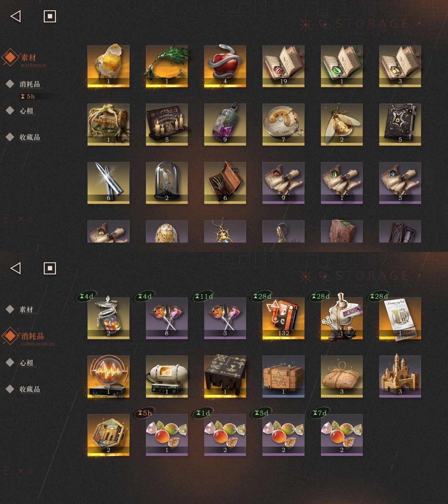Select the silver bullets item
The width and height of the screenshot is (448, 504).
click(108, 183)
